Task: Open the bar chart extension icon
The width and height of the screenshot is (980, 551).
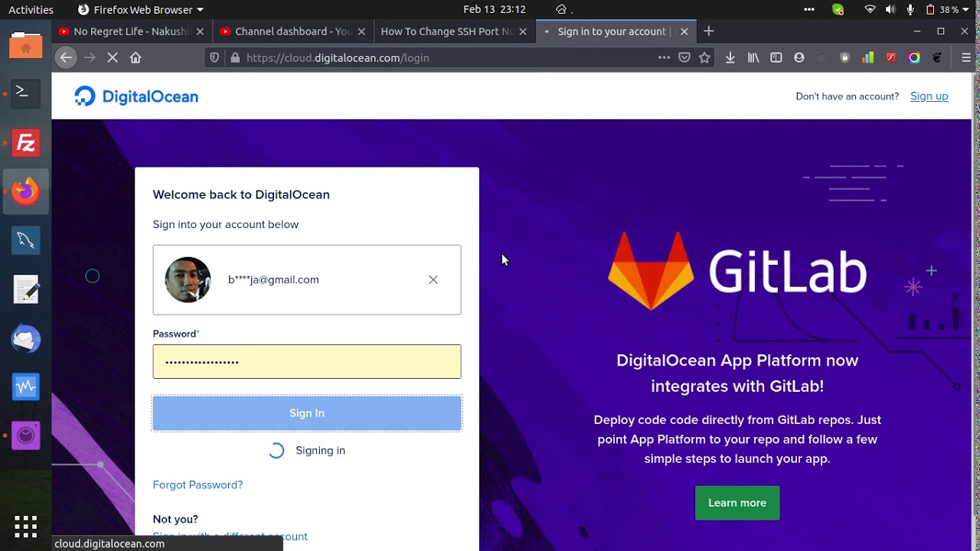Action: [x=868, y=57]
